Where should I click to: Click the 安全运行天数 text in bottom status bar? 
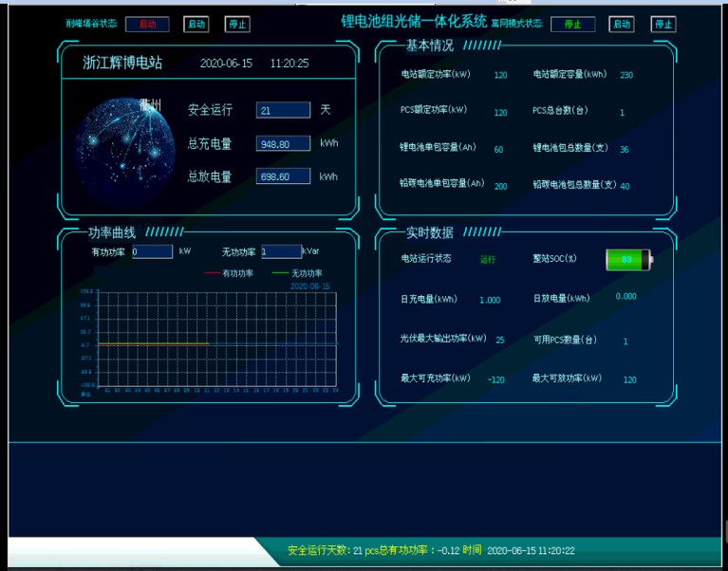tap(318, 550)
